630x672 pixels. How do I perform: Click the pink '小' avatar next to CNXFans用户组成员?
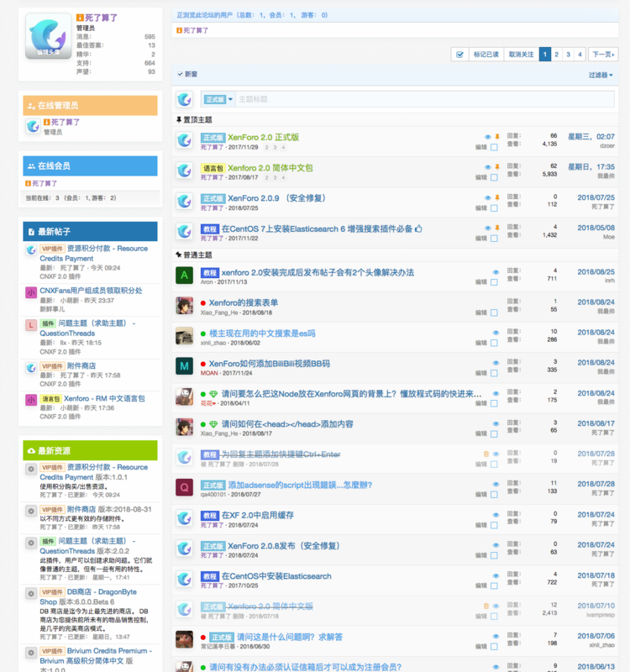pyautogui.click(x=31, y=292)
